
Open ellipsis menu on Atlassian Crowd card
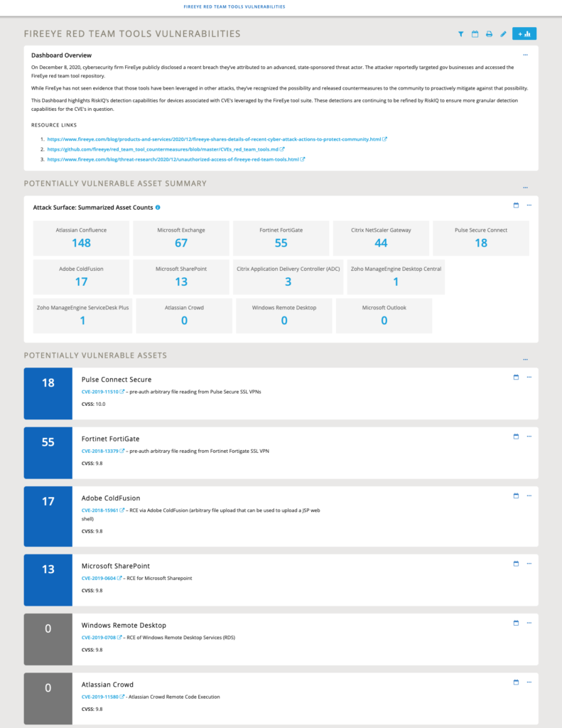point(529,682)
